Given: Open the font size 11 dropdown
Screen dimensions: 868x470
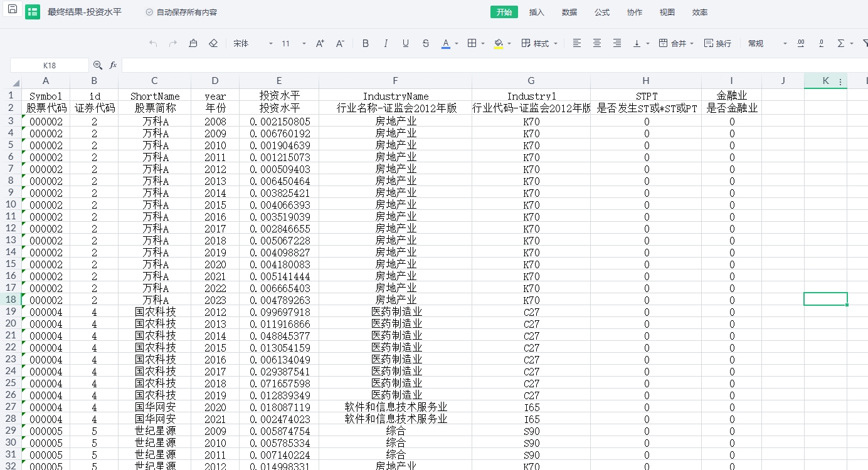Looking at the screenshot, I should (x=294, y=43).
